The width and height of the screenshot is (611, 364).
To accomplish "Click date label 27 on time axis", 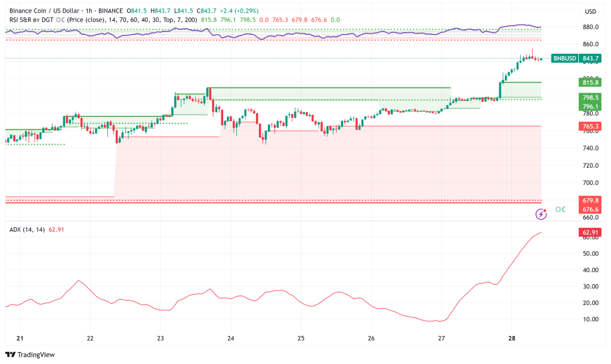I will point(442,338).
